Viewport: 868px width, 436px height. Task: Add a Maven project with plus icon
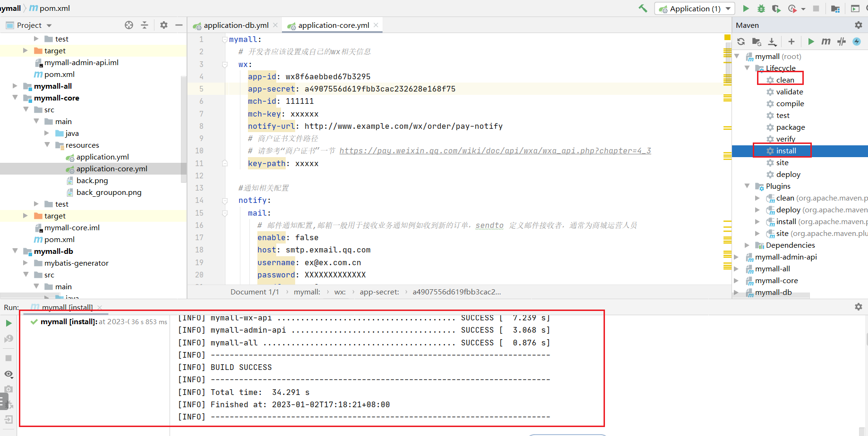point(791,42)
